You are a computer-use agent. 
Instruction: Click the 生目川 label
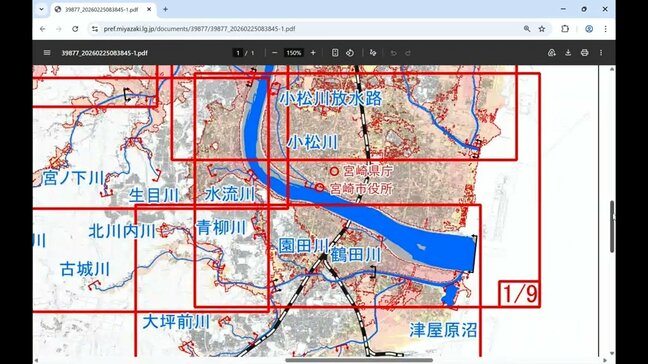(154, 195)
